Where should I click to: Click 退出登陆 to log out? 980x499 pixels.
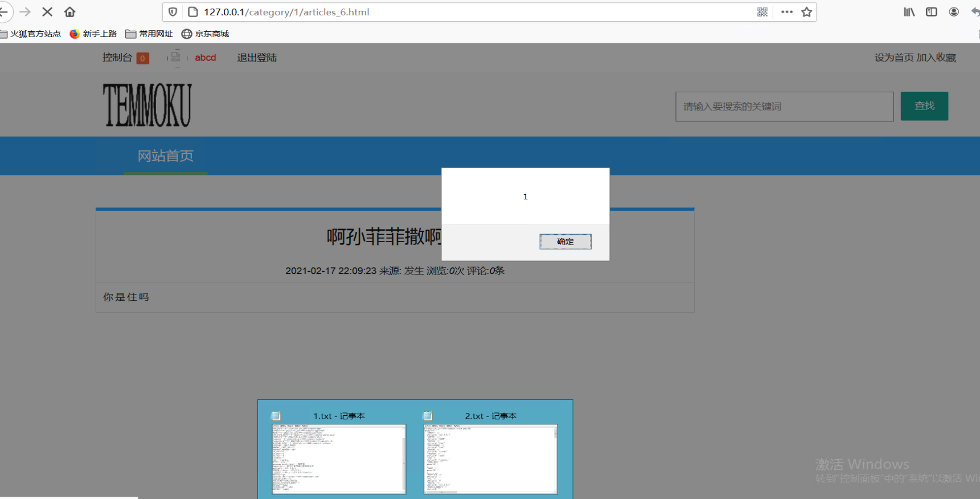(257, 58)
